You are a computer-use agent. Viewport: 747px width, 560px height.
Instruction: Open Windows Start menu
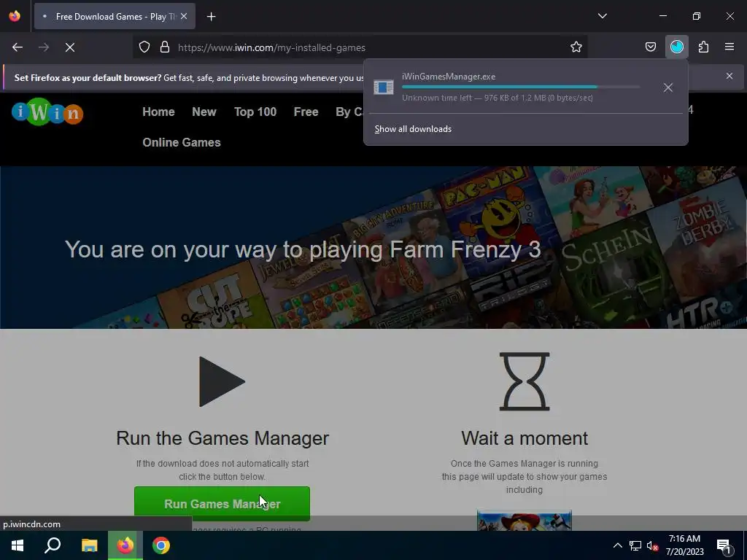pos(18,545)
